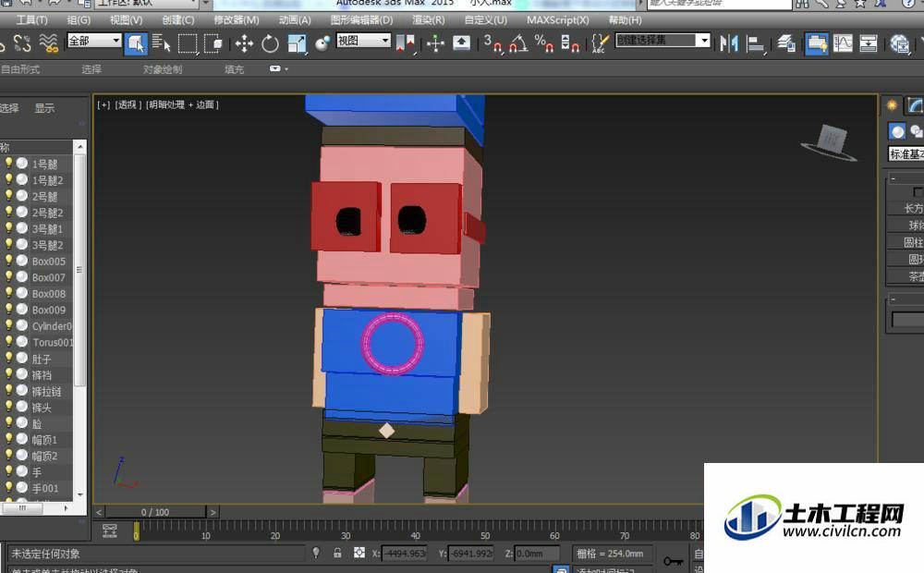Open reference coordinate dropdown 视图
The height and width of the screenshot is (573, 924).
pyautogui.click(x=363, y=40)
